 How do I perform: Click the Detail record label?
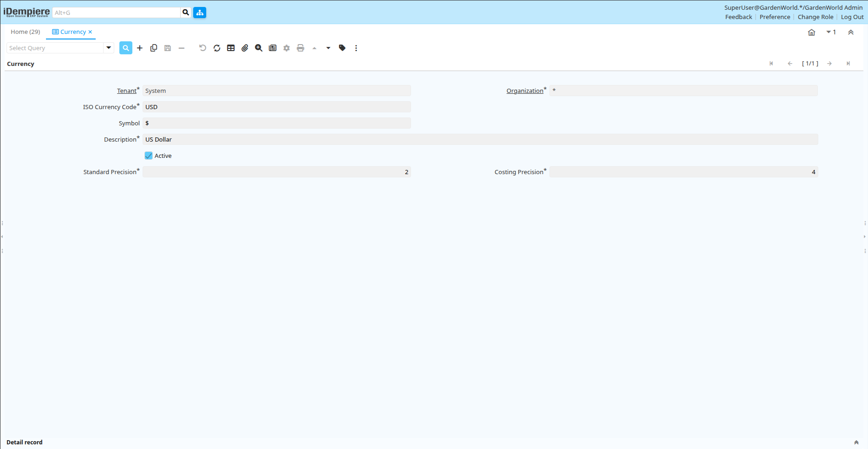(x=25, y=442)
